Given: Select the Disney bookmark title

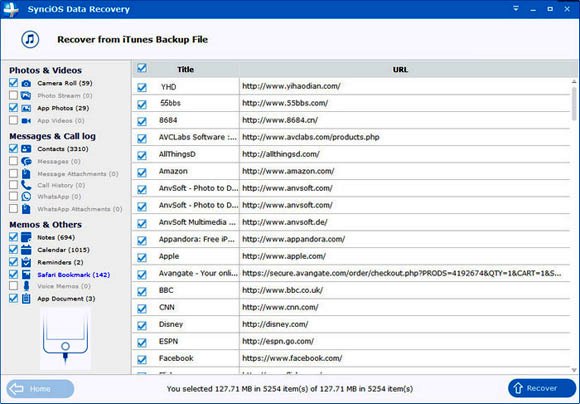Looking at the screenshot, I should coord(171,324).
